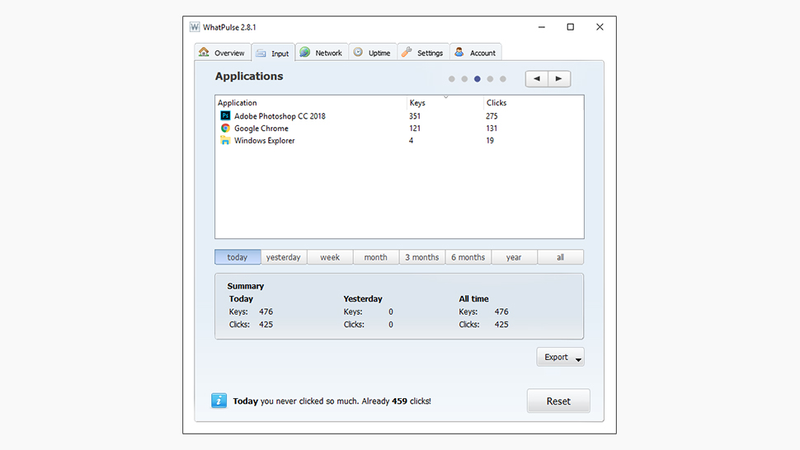Click the Adobe Photoshop CC 2018 icon
The image size is (800, 450).
click(225, 116)
